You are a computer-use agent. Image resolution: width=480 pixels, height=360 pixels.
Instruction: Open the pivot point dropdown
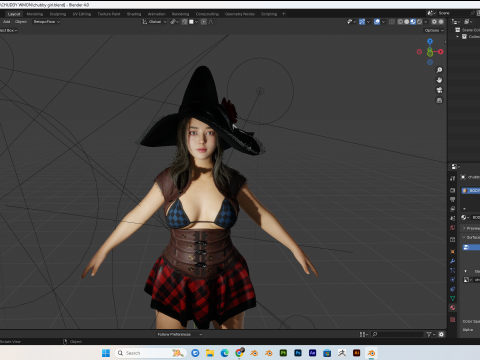pyautogui.click(x=174, y=22)
